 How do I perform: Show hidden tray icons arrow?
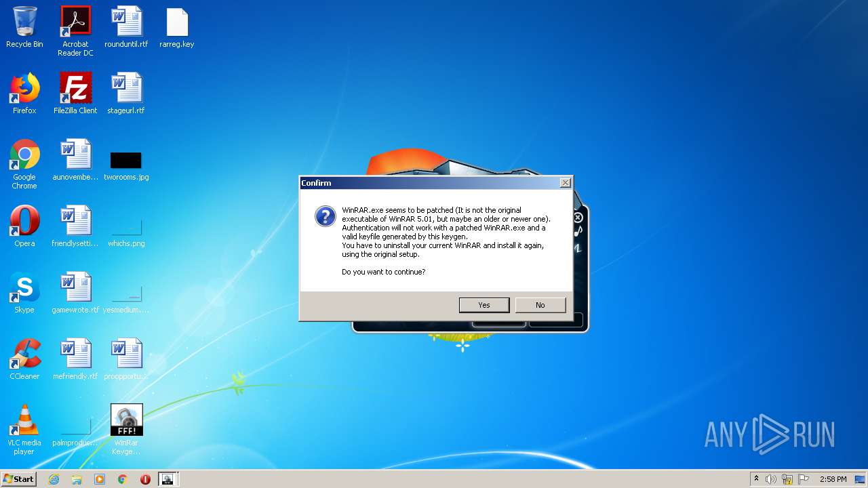click(756, 479)
